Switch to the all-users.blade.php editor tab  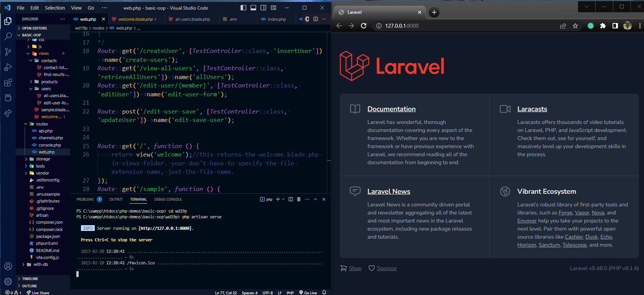pyautogui.click(x=192, y=19)
